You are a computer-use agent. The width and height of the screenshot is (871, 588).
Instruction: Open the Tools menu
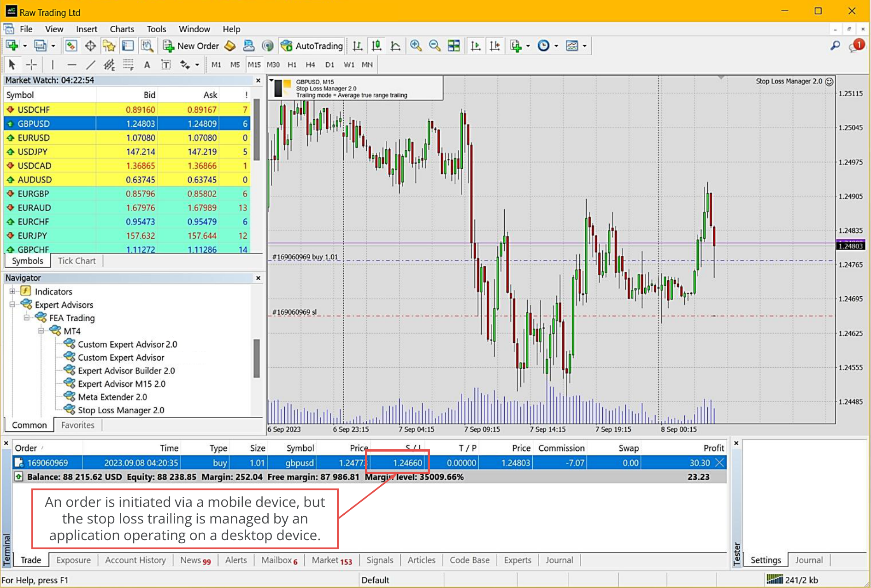156,29
